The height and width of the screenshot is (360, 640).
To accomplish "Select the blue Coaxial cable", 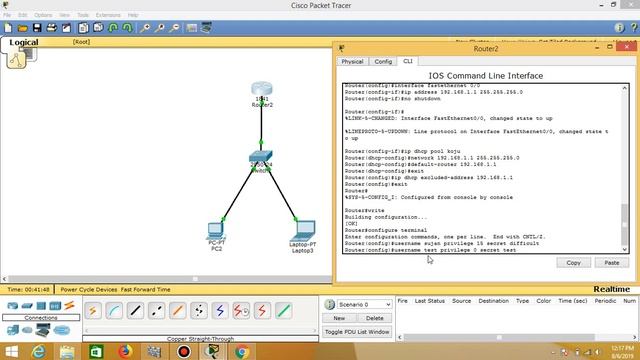I will pyautogui.click(x=220, y=311).
